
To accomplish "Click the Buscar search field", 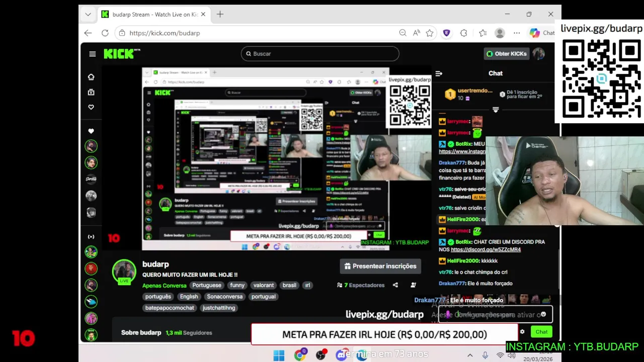I will tap(320, 54).
